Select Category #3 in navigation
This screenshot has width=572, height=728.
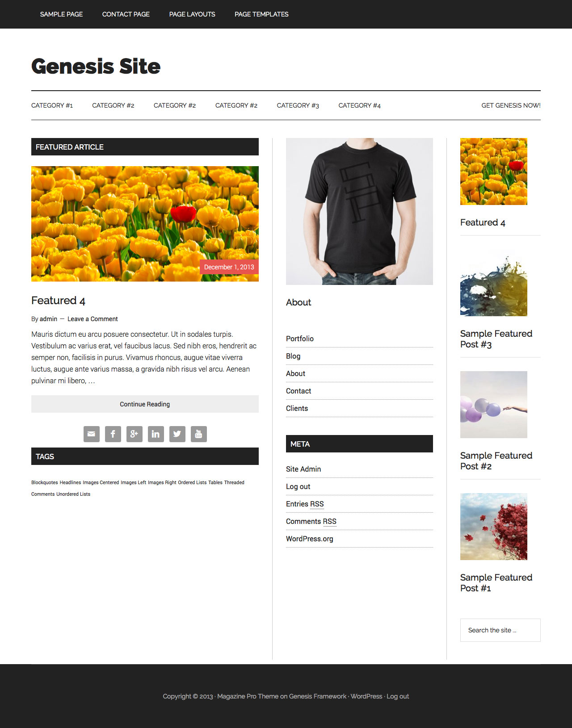tap(298, 105)
